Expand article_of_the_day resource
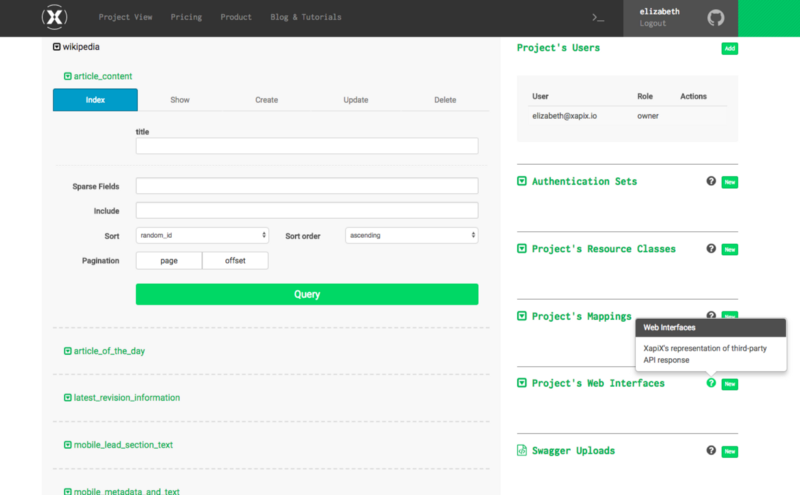Viewport: 800px width, 495px height. tap(67, 351)
